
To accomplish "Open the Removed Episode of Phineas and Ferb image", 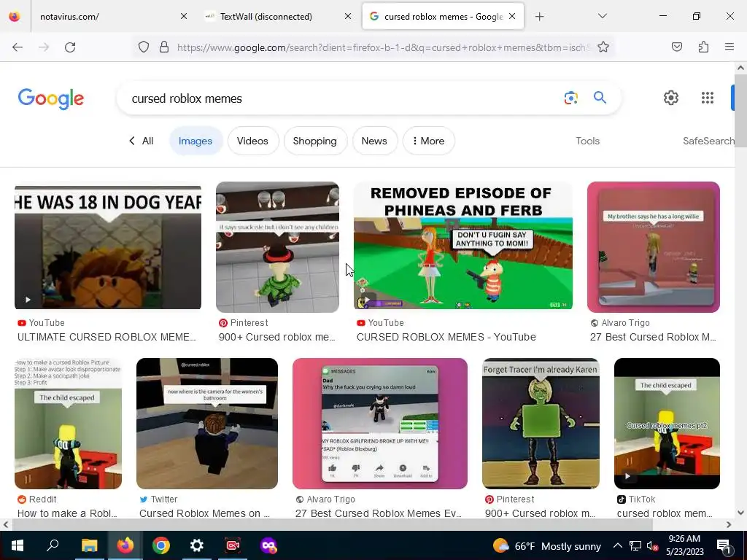I will coord(463,246).
